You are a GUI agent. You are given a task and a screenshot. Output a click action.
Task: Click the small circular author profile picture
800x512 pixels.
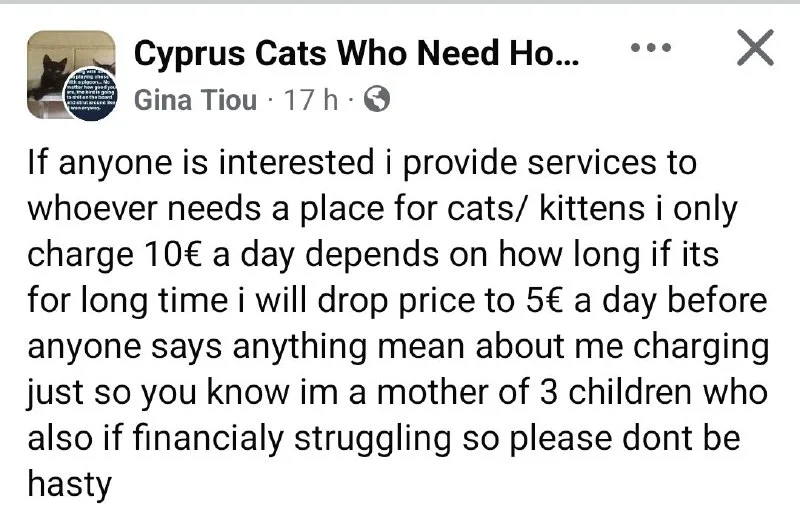92,96
